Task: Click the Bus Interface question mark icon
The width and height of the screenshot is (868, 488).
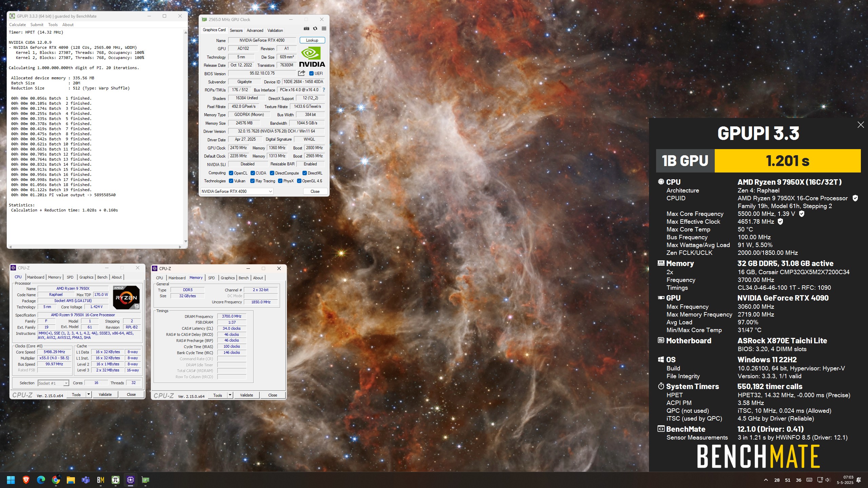Action: coord(324,90)
